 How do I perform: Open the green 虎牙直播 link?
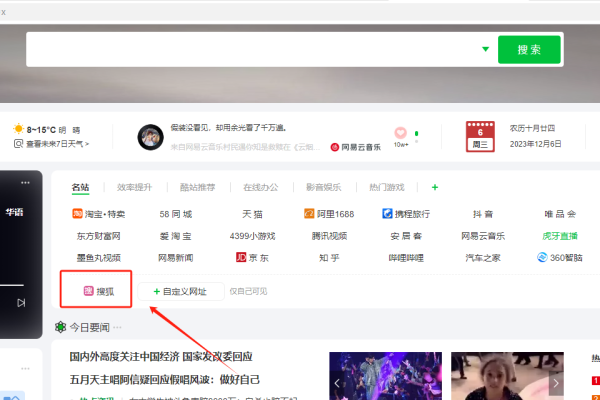click(560, 236)
